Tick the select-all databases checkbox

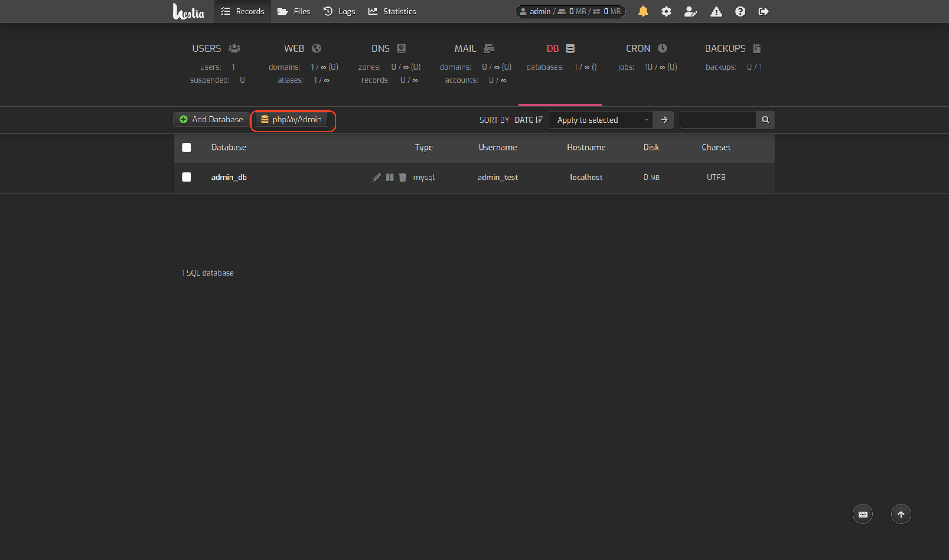[x=187, y=148]
